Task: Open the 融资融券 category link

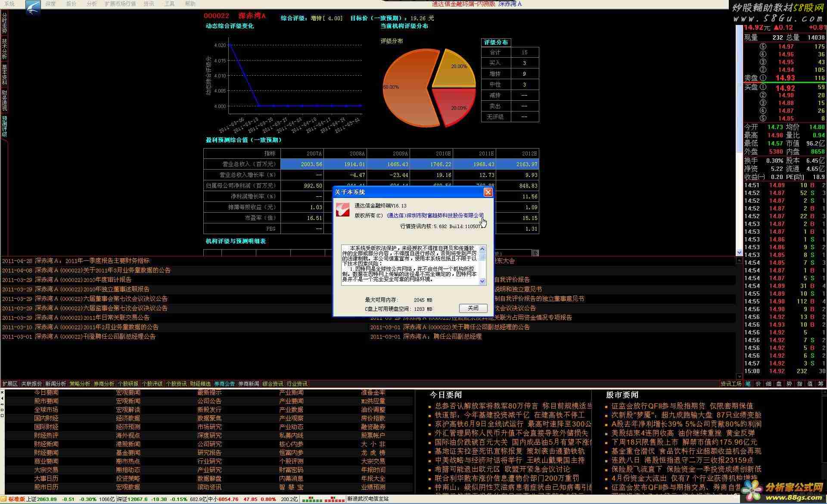Action: (373, 427)
